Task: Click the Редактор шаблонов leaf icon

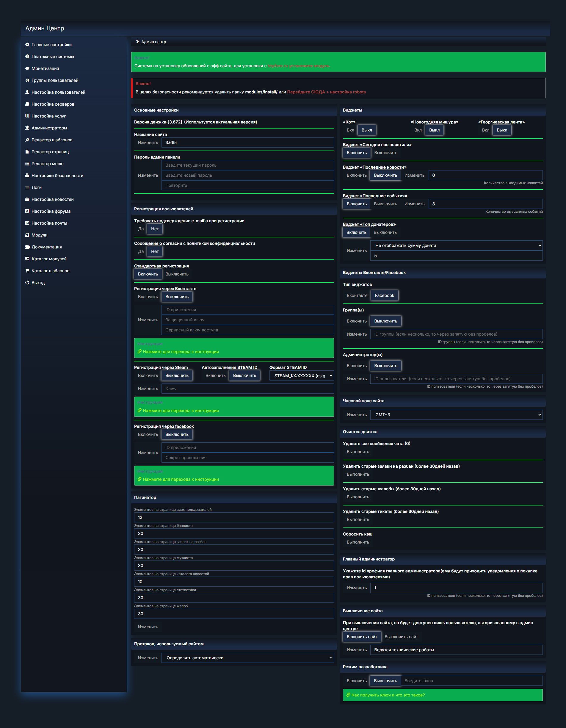Action: point(27,140)
